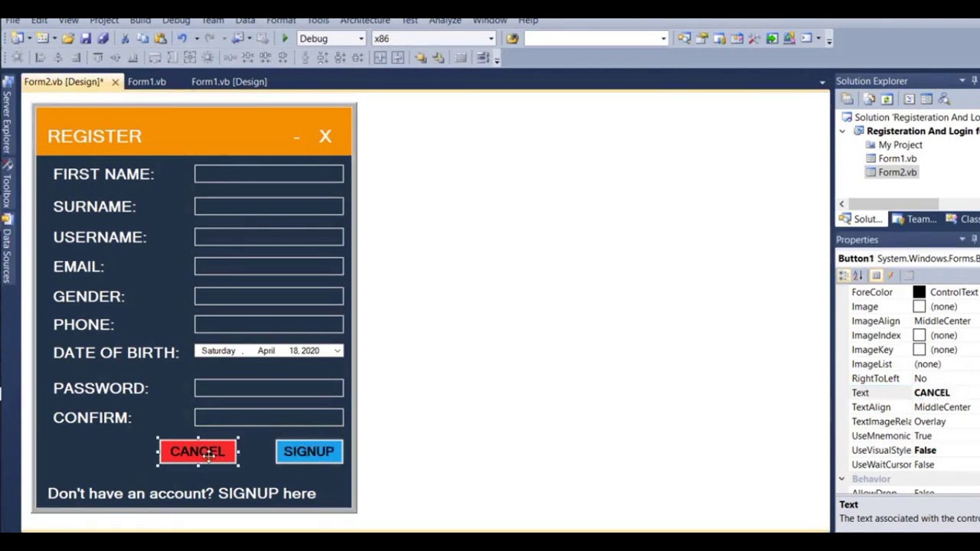The width and height of the screenshot is (980, 551).
Task: Close the Form2.vb [Design] tab
Action: point(115,82)
